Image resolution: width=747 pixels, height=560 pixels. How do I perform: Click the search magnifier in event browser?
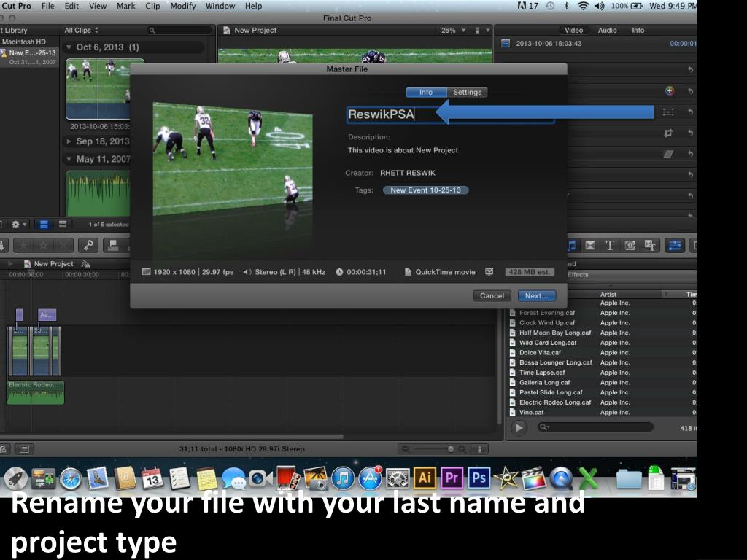click(x=152, y=31)
